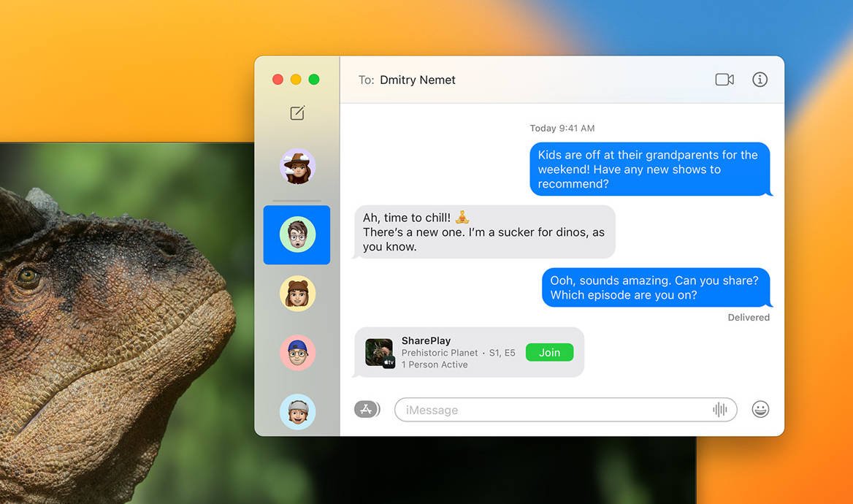Image resolution: width=853 pixels, height=504 pixels.
Task: Open the bear-ears avatar conversation
Action: (297, 294)
